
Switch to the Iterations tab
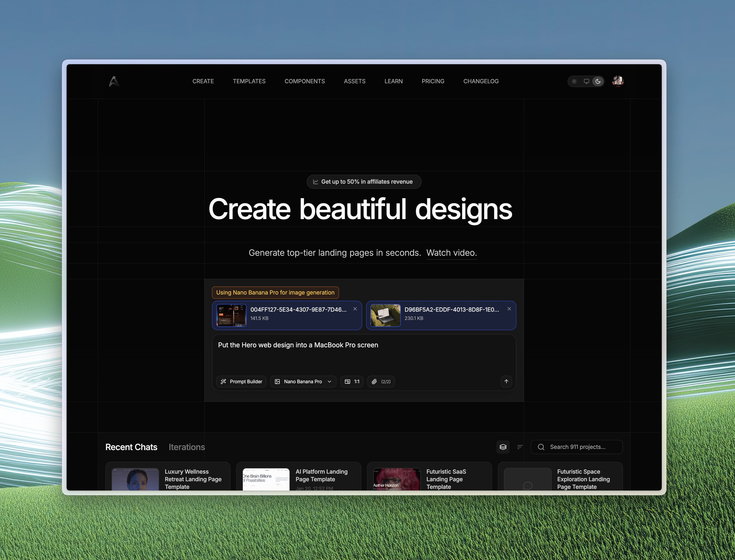point(187,447)
